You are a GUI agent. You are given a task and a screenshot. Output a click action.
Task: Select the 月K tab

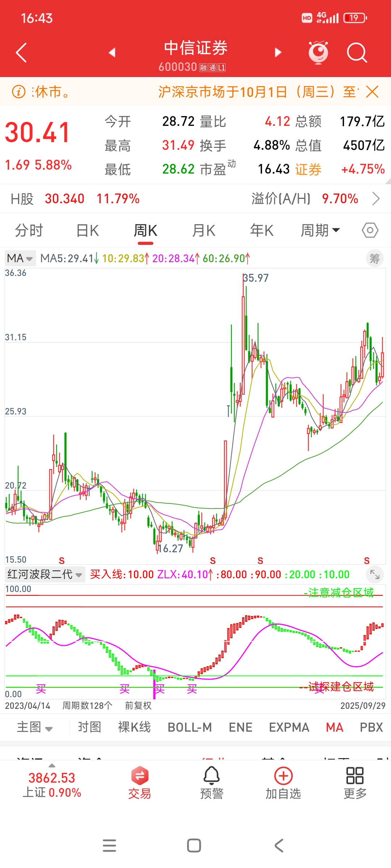coord(204,230)
